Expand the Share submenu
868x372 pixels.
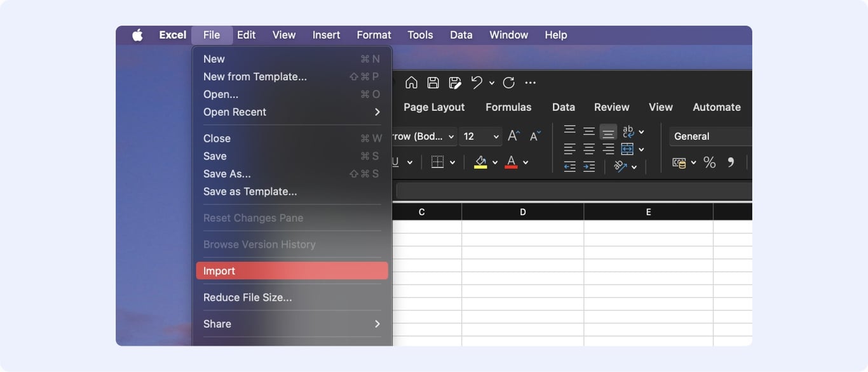[292, 324]
